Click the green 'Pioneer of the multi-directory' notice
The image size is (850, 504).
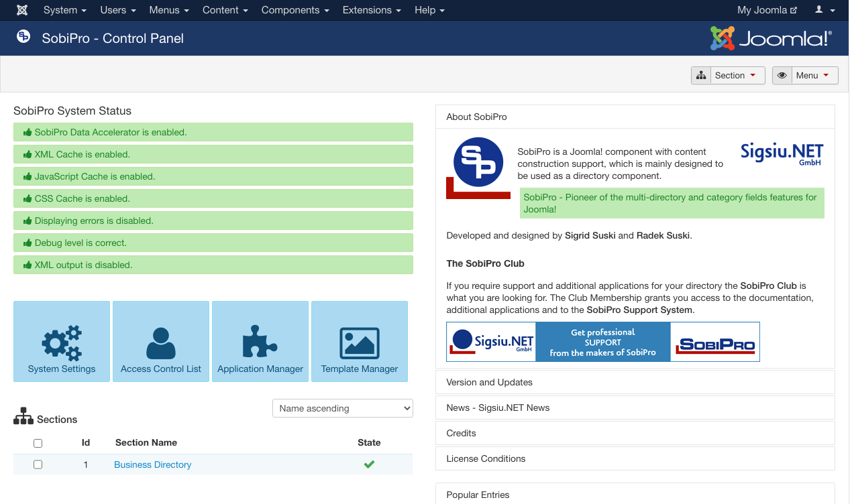click(672, 203)
